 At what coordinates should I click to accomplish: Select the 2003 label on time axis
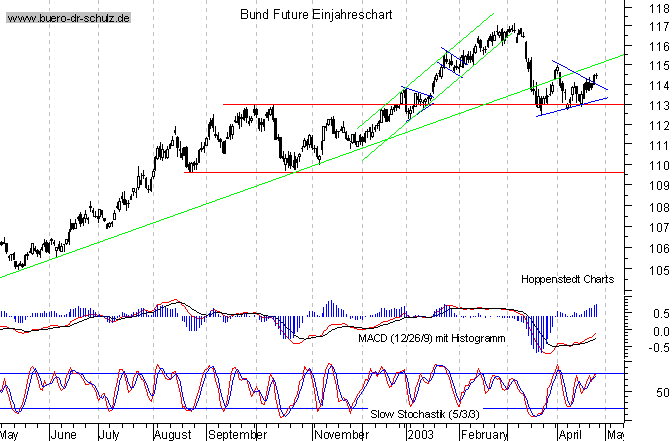(x=420, y=435)
